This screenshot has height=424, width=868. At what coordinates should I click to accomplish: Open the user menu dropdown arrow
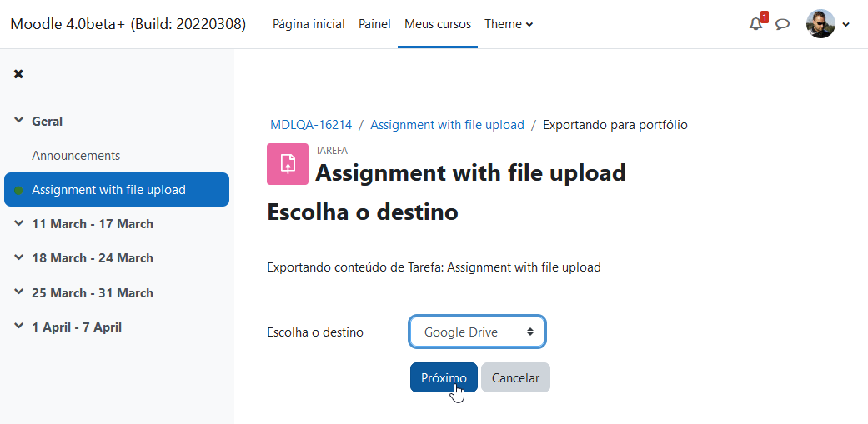[845, 24]
